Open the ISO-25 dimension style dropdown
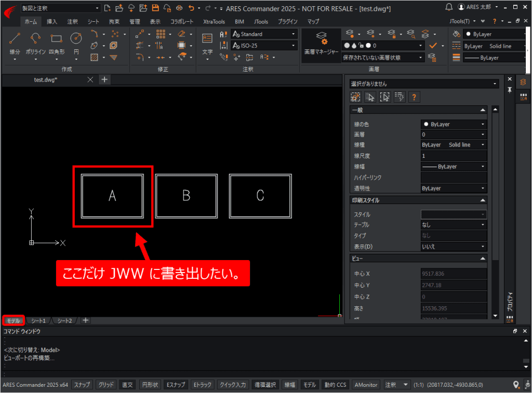Screen dimensions: 532x393 point(264,46)
